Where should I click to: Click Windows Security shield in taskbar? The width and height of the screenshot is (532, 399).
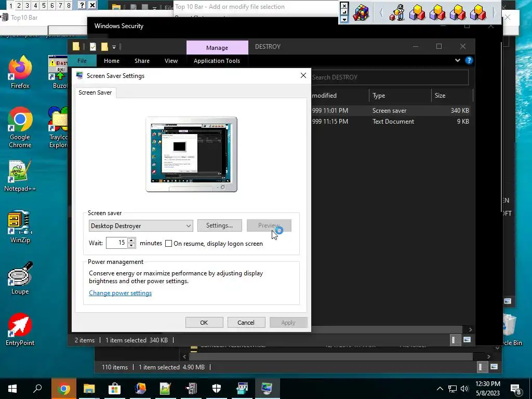[x=217, y=389]
